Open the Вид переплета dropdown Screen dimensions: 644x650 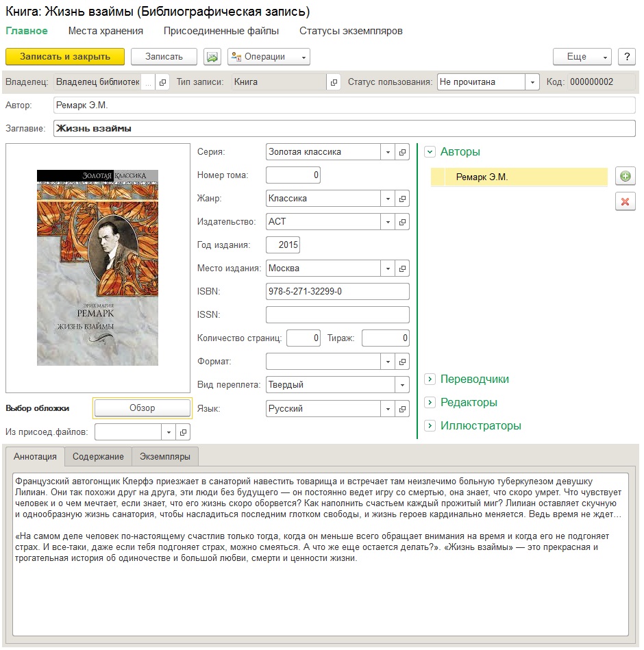point(402,385)
